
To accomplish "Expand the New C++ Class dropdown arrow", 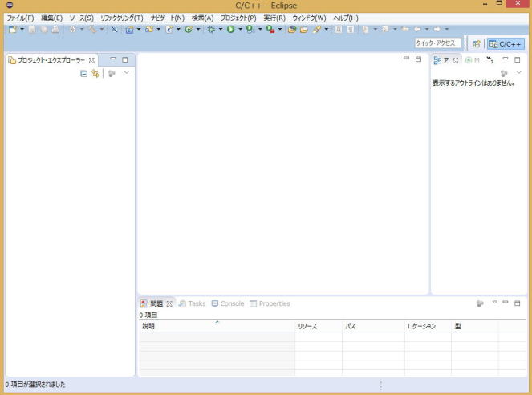I will [x=198, y=30].
